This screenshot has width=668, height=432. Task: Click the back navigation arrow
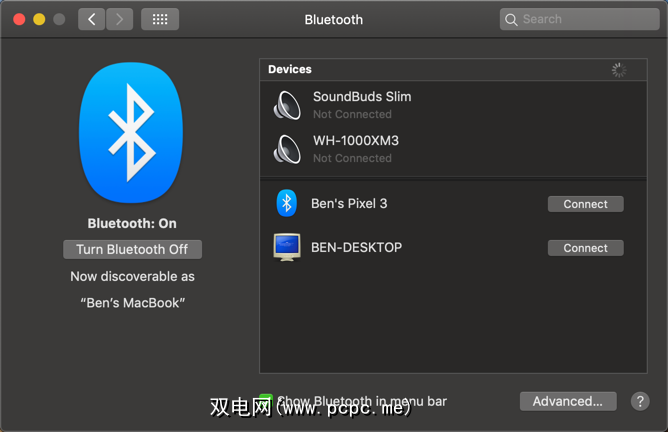[92, 19]
